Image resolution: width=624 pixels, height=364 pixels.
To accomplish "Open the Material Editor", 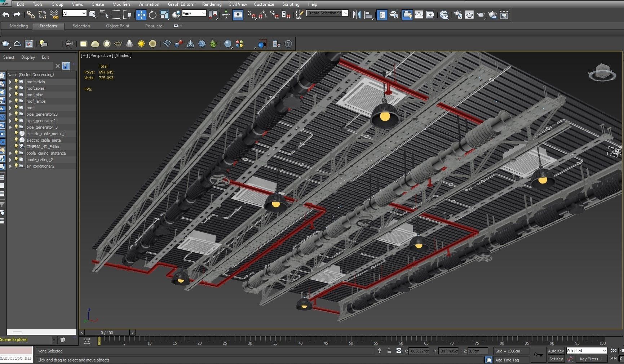I will [444, 15].
